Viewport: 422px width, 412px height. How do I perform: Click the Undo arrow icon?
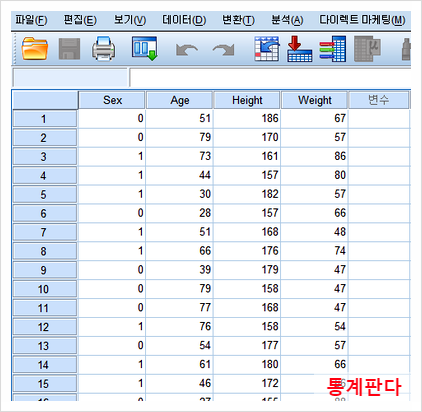click(x=187, y=50)
